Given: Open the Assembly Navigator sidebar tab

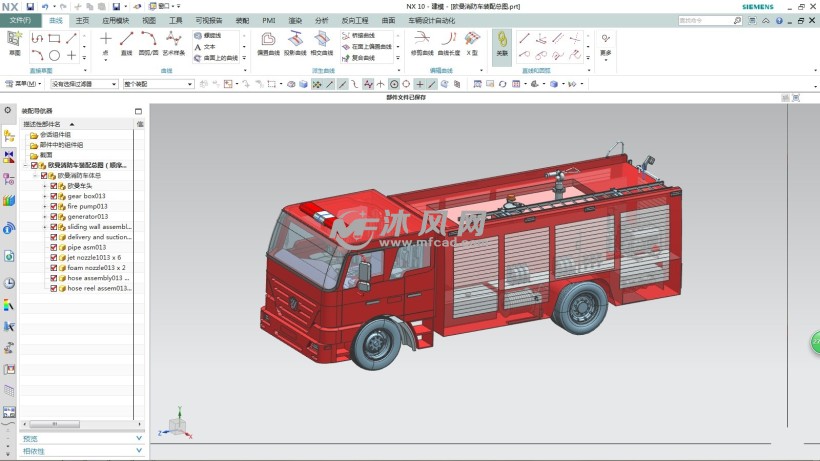Looking at the screenshot, I should tap(9, 137).
